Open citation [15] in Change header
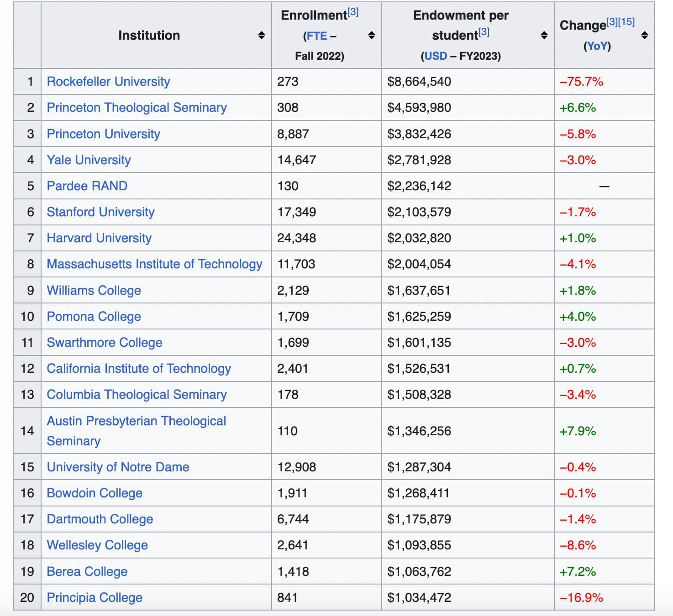The height and width of the screenshot is (616, 673). pyautogui.click(x=626, y=21)
